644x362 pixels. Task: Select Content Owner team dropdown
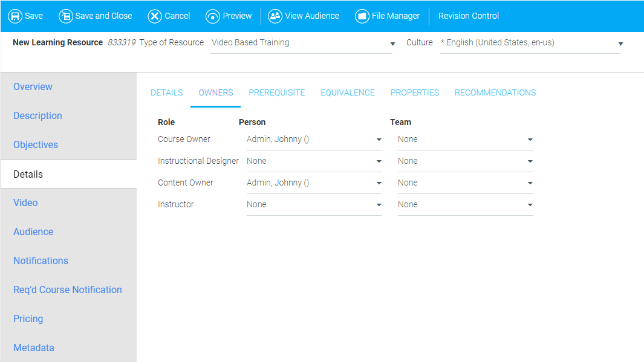465,183
